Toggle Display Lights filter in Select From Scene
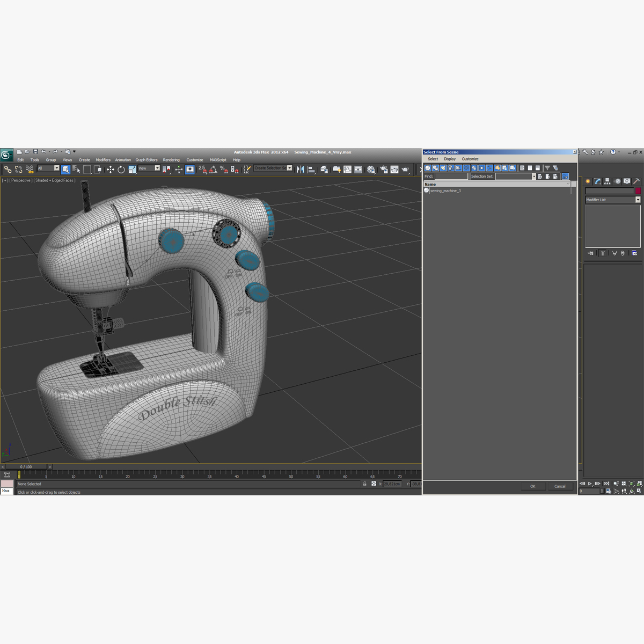644x644 pixels. click(x=442, y=167)
